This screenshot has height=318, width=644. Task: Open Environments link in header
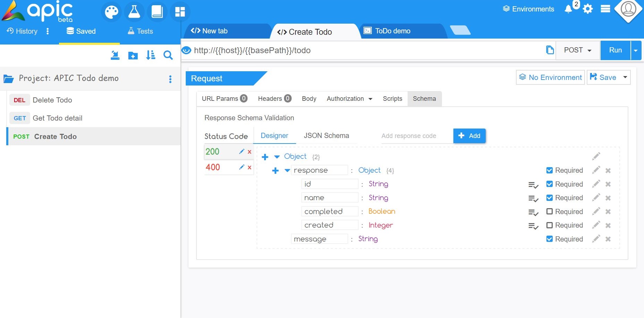point(528,9)
